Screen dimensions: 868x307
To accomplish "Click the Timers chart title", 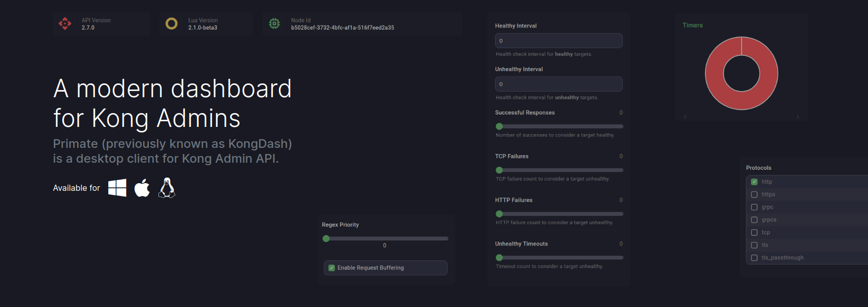I will point(693,25).
